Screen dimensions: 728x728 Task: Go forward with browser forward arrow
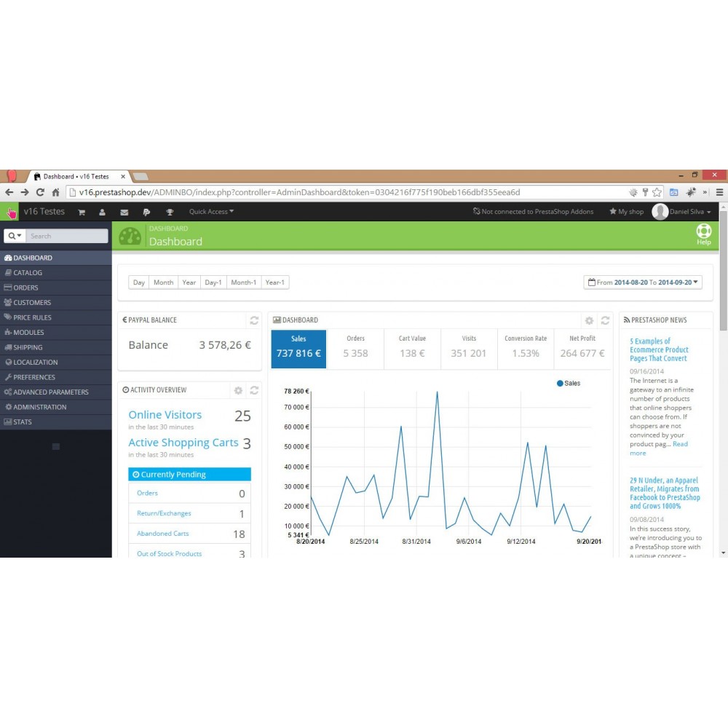click(25, 192)
